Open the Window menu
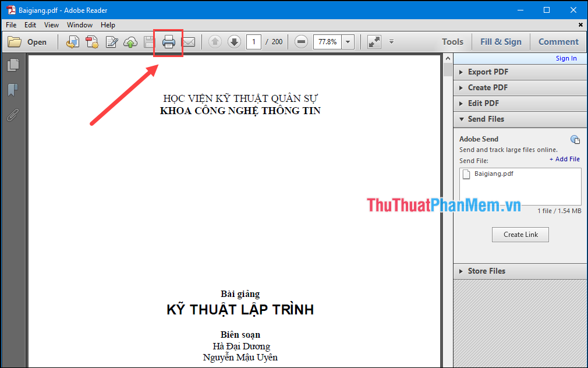The width and height of the screenshot is (588, 368). (80, 25)
